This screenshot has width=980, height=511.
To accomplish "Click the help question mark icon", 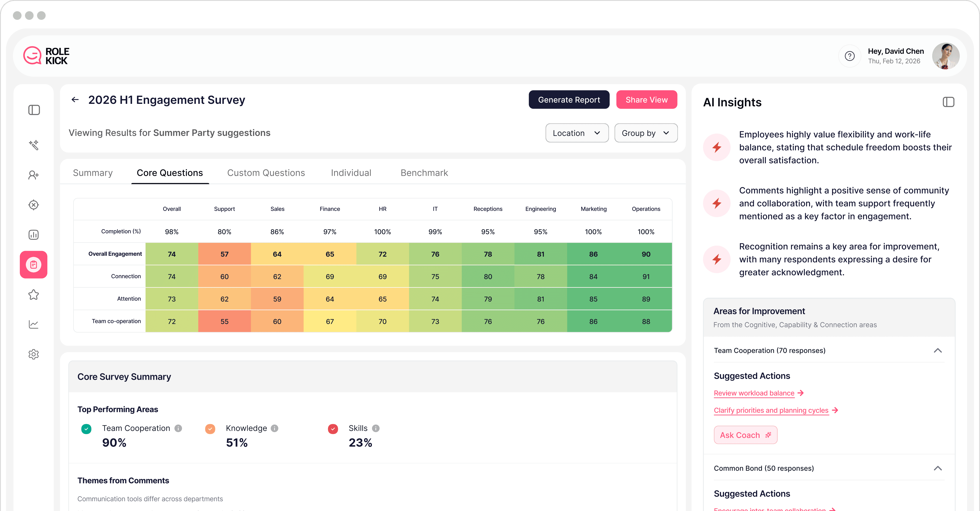I will tap(850, 56).
